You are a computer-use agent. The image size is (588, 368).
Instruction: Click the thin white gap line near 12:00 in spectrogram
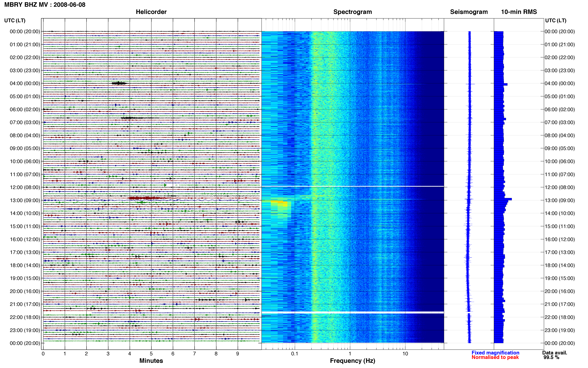(x=352, y=186)
